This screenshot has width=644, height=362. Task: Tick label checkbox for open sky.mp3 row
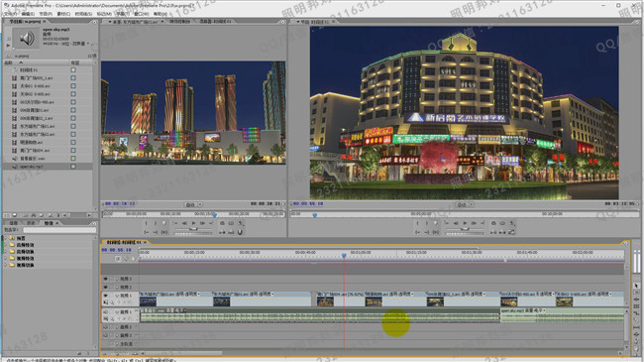click(x=73, y=167)
